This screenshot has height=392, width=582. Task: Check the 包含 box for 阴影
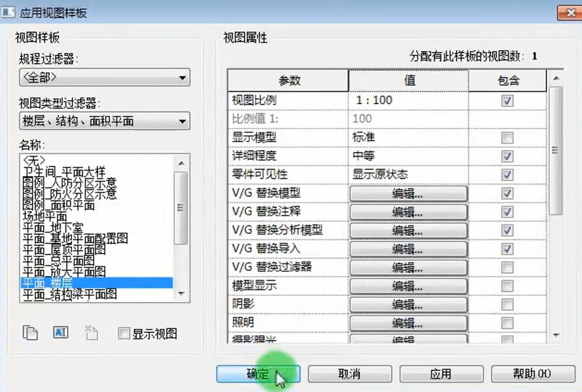507,305
